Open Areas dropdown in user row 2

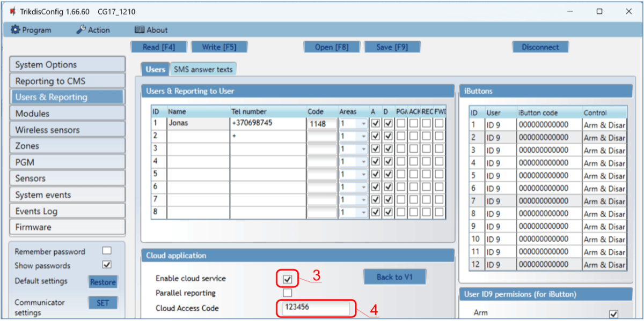363,137
